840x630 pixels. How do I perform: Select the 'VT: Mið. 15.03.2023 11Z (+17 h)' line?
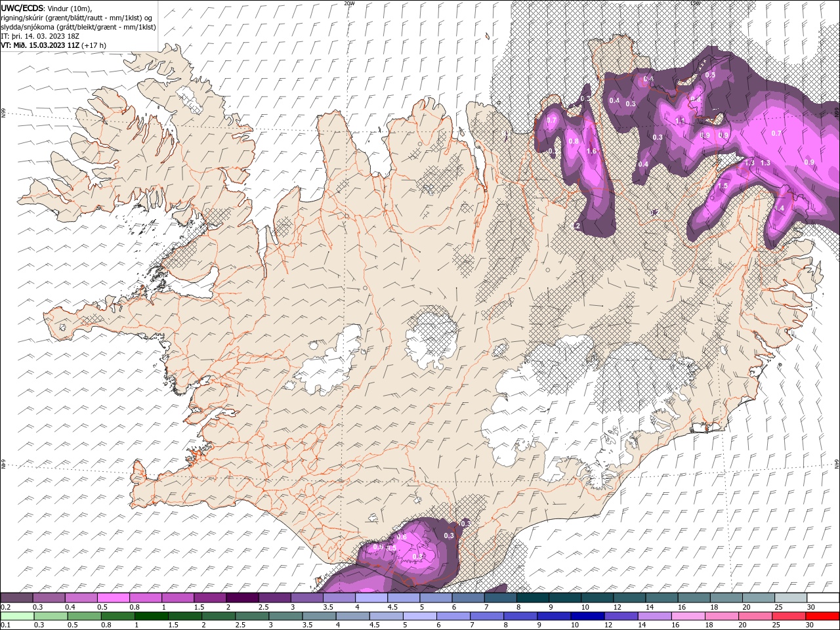[54, 45]
